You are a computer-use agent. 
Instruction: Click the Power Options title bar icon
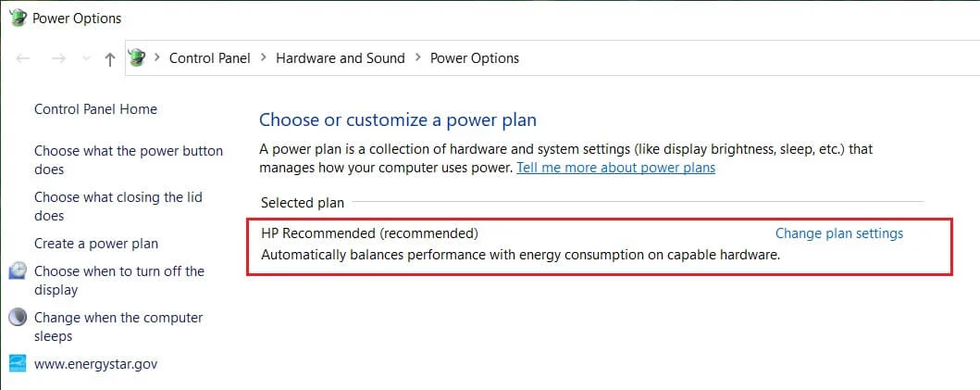18,18
